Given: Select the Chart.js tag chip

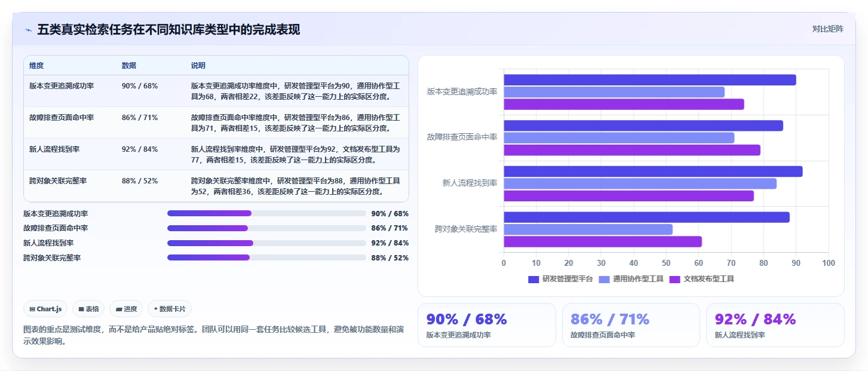Looking at the screenshot, I should [x=46, y=309].
